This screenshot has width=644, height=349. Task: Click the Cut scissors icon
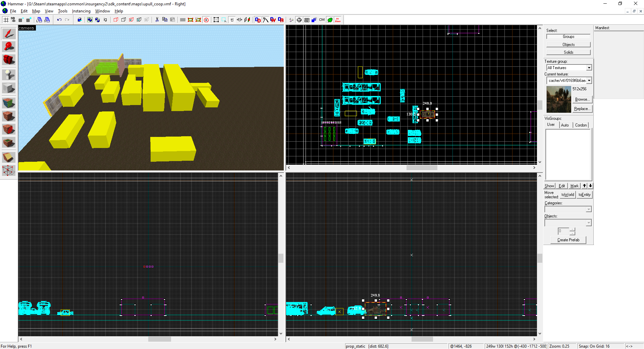pyautogui.click(x=157, y=20)
